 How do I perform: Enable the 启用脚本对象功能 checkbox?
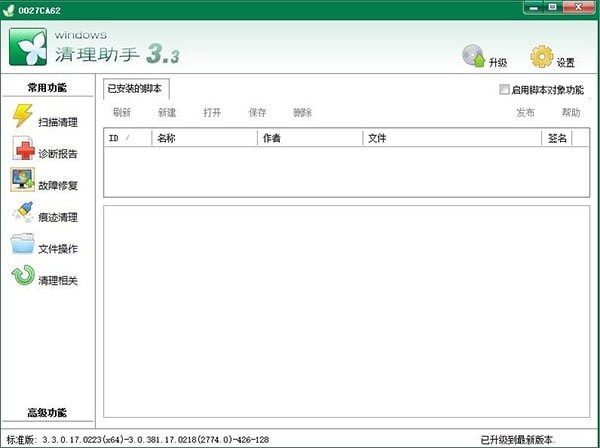(504, 90)
